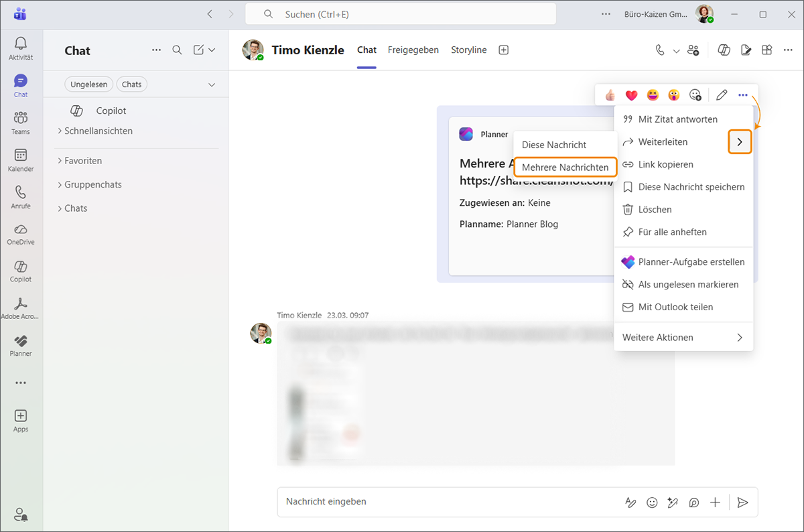Viewport: 804px width, 532px height.
Task: Click Planner-Aufgabe erstellen option
Action: (691, 262)
